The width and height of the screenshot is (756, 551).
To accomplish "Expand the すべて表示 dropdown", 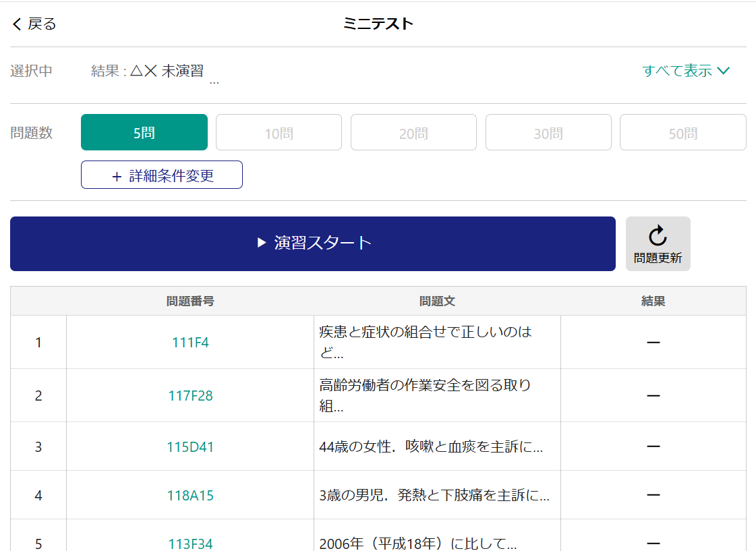I will coord(686,71).
